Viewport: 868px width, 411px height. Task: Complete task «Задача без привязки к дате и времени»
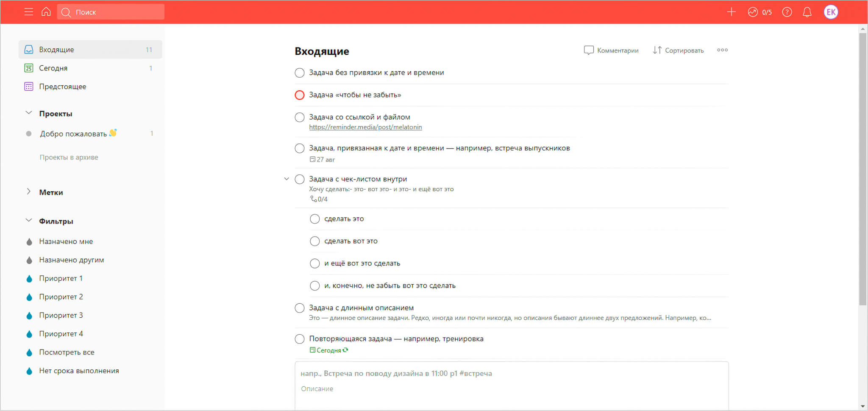[x=300, y=73]
